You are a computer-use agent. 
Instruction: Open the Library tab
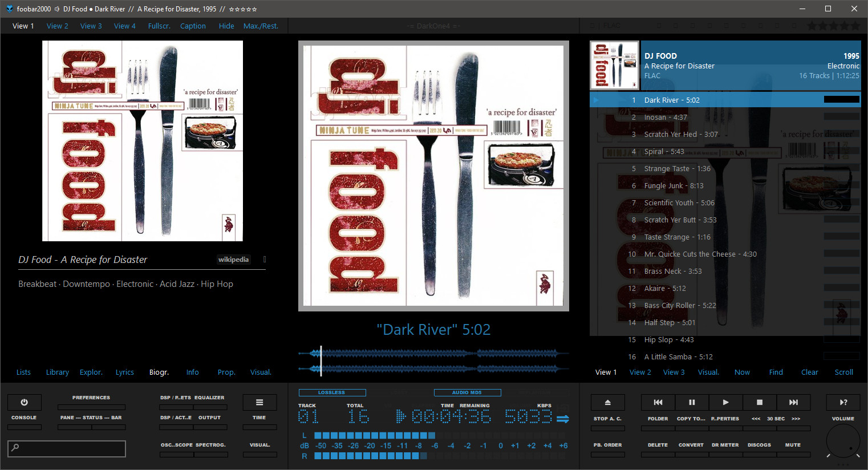pyautogui.click(x=58, y=372)
